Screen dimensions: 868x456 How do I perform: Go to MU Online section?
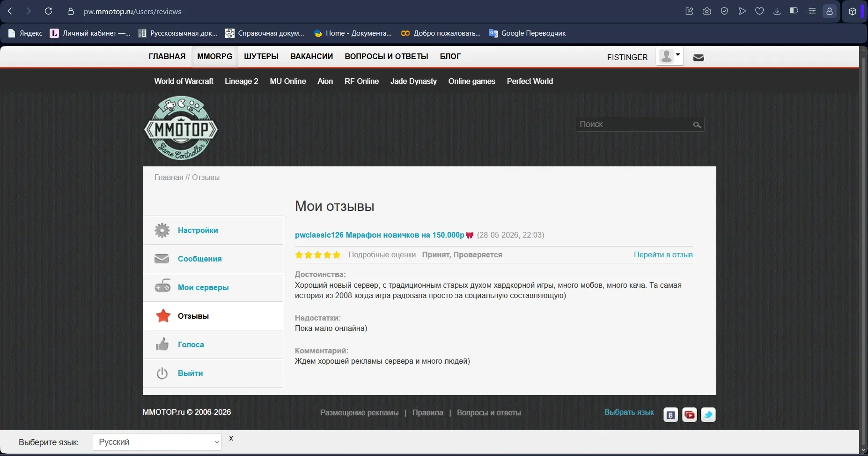point(288,81)
